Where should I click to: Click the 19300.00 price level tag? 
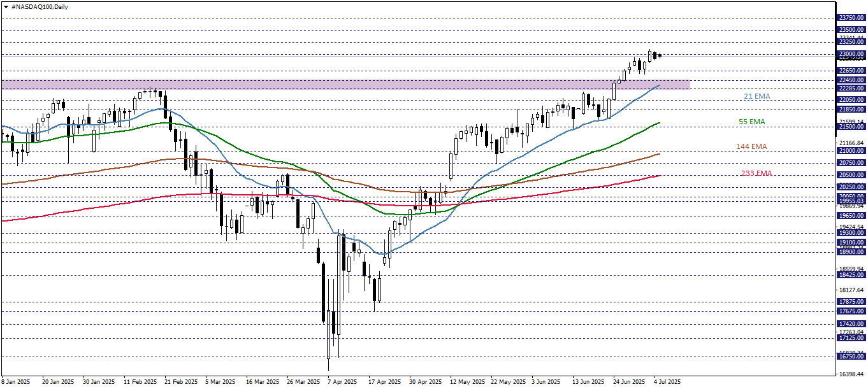click(x=851, y=232)
